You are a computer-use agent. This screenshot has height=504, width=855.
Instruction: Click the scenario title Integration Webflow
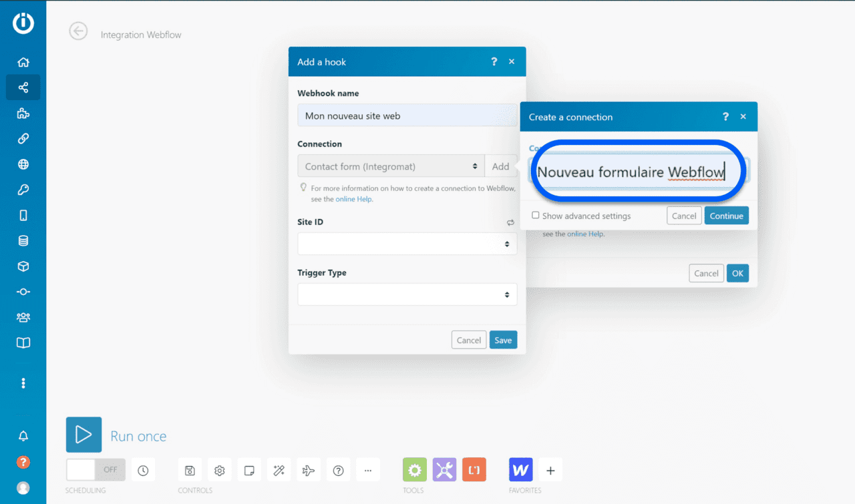point(141,35)
